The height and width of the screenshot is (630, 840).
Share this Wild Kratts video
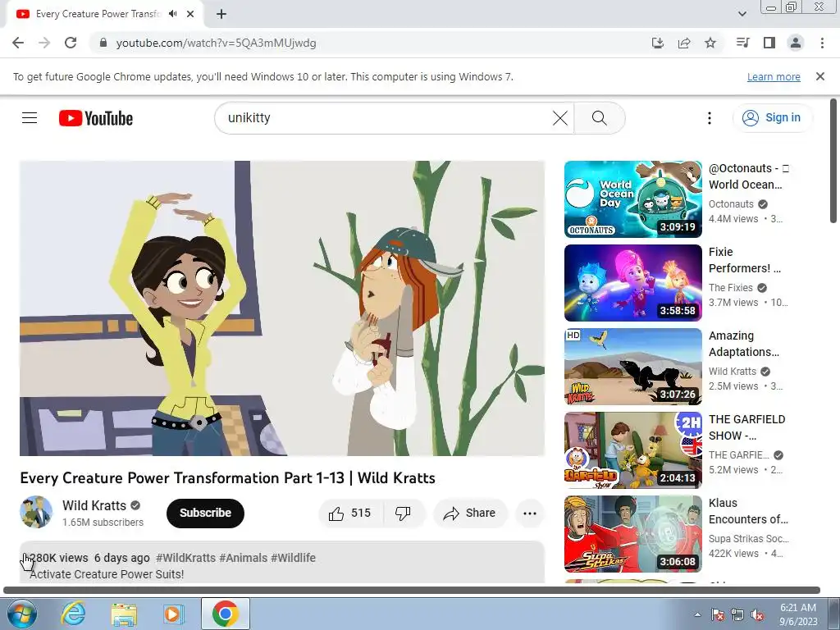pos(470,514)
